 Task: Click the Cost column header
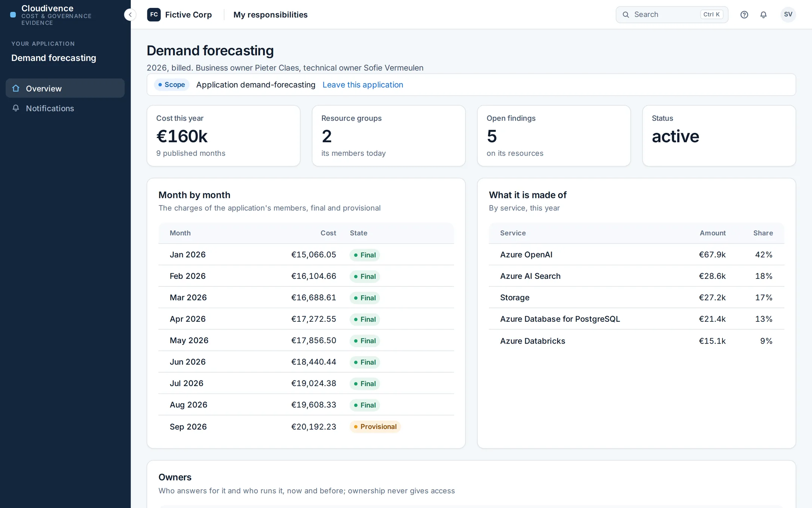(x=328, y=233)
